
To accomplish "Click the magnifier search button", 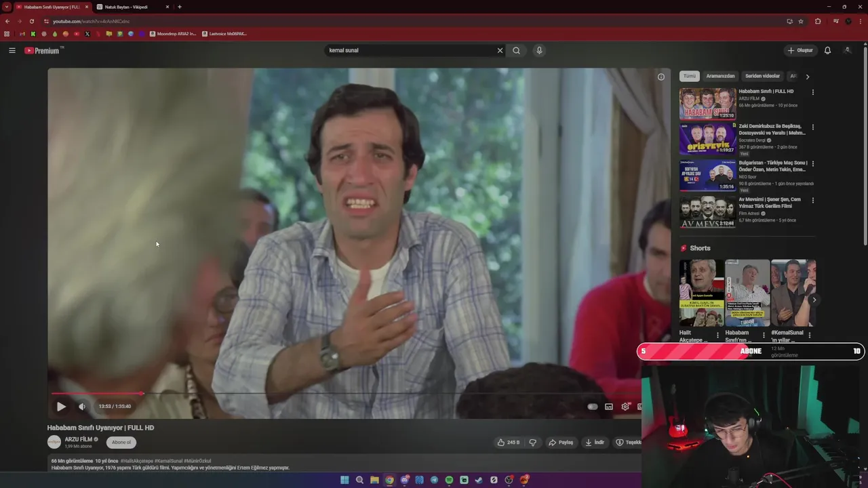I will click(x=517, y=50).
